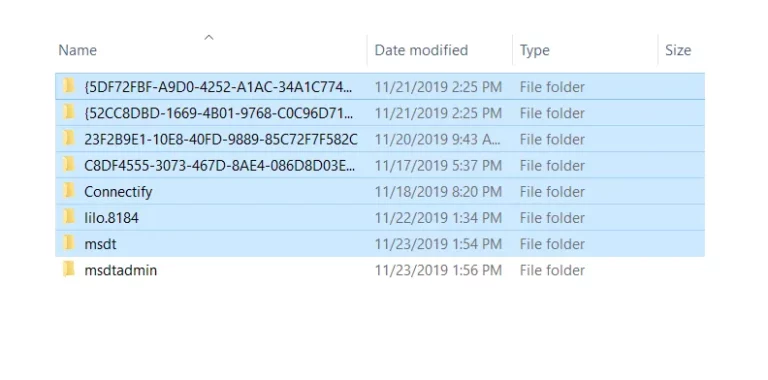The height and width of the screenshot is (380, 768).
Task: Click the 11/23/2019 1:56 PM date of msdtadmin
Action: pos(438,270)
